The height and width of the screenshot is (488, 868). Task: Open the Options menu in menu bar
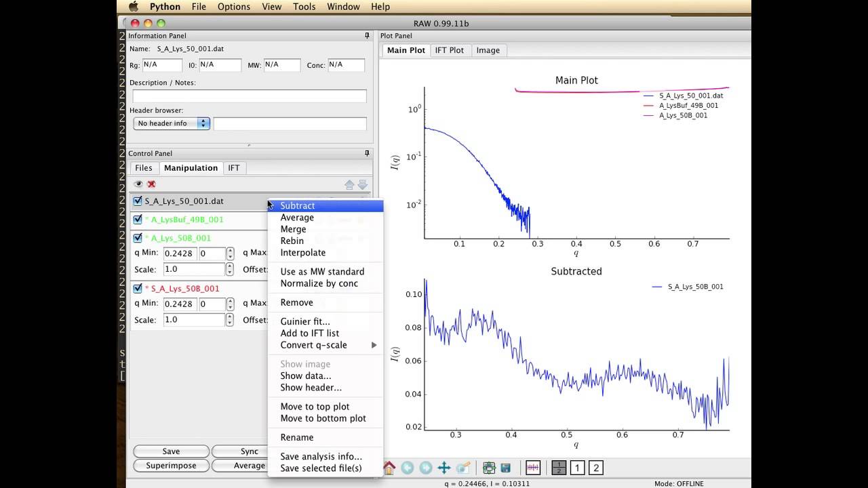(x=234, y=7)
